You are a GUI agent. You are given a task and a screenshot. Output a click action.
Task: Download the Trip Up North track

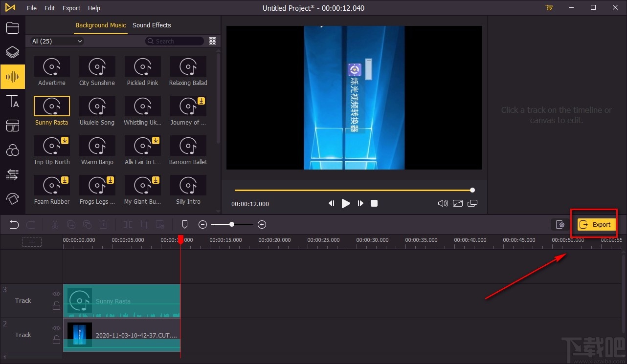tap(65, 141)
